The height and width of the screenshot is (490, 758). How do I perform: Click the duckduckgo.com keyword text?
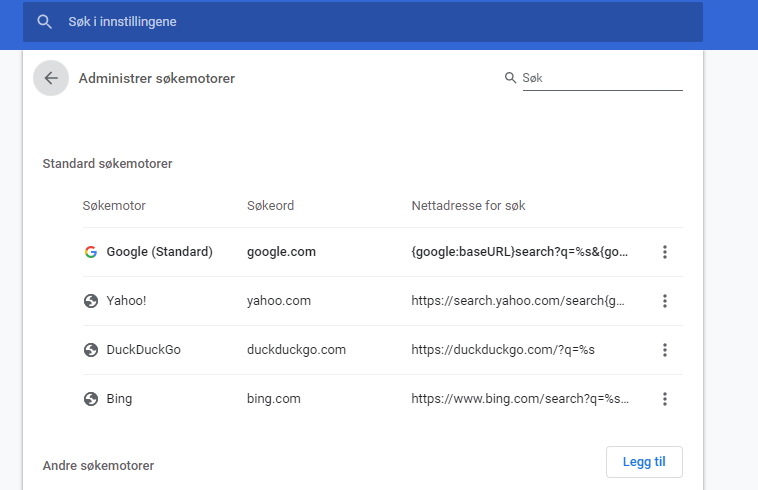(x=296, y=350)
